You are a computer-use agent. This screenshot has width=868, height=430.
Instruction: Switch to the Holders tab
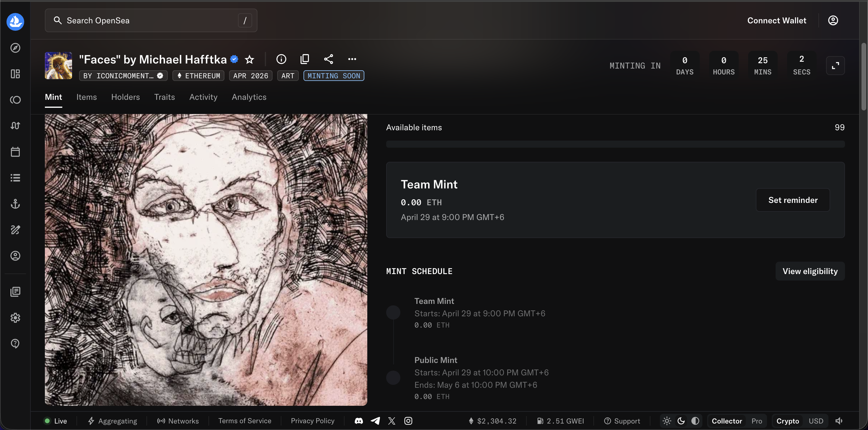tap(126, 97)
